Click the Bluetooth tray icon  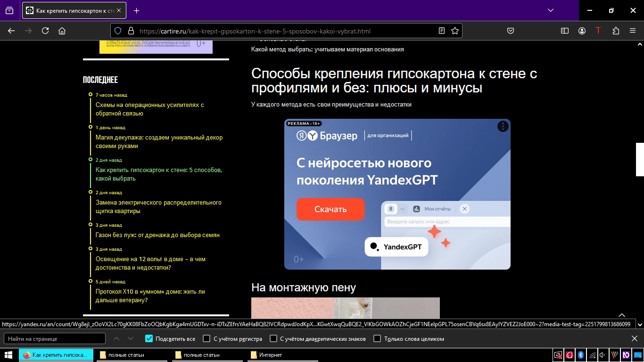pos(581,355)
